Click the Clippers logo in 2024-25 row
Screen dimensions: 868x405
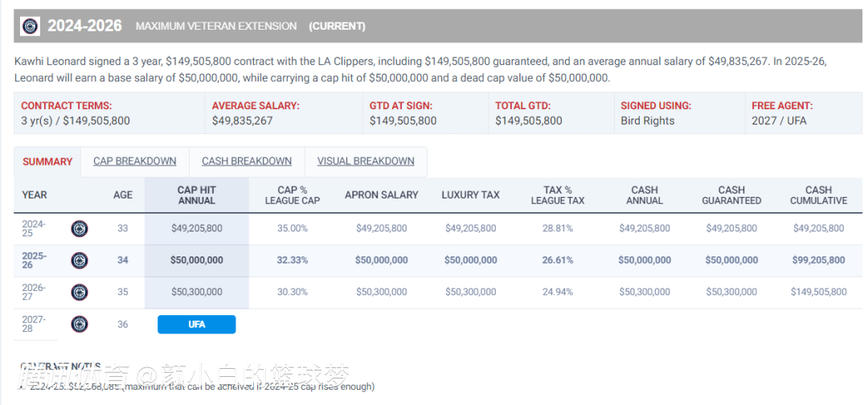tap(80, 228)
